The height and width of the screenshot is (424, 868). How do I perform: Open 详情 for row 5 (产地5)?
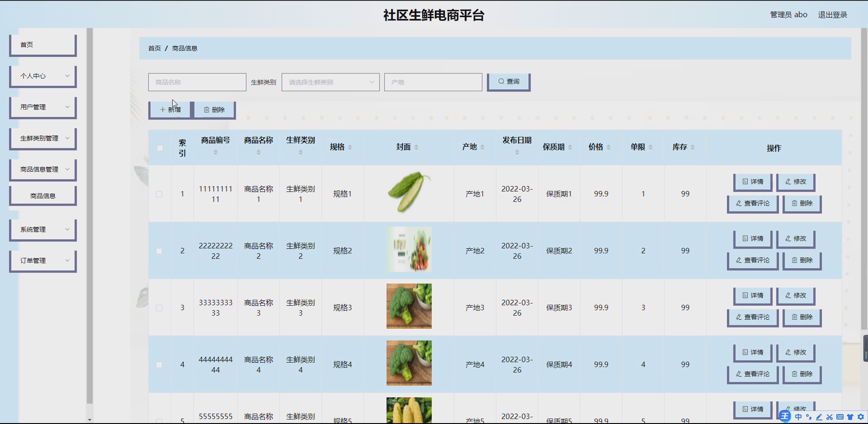click(753, 410)
